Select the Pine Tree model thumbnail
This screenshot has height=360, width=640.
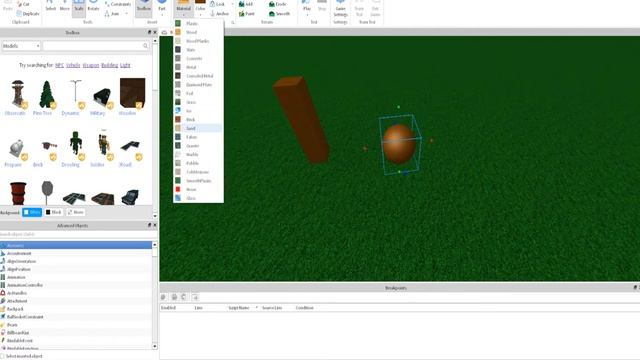tap(47, 94)
